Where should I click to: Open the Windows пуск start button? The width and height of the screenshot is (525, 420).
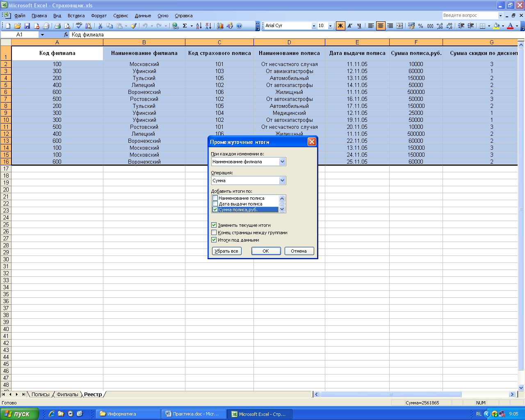[19, 414]
